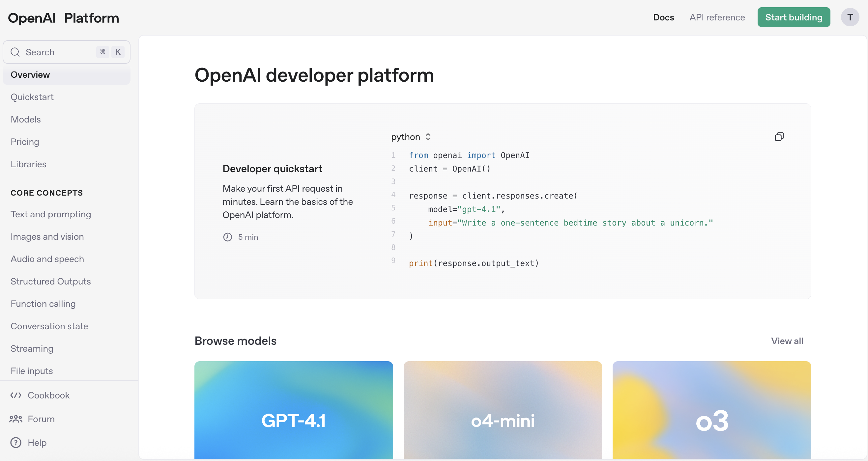Image resolution: width=868 pixels, height=461 pixels.
Task: Open Audio and speech page
Action: [47, 259]
